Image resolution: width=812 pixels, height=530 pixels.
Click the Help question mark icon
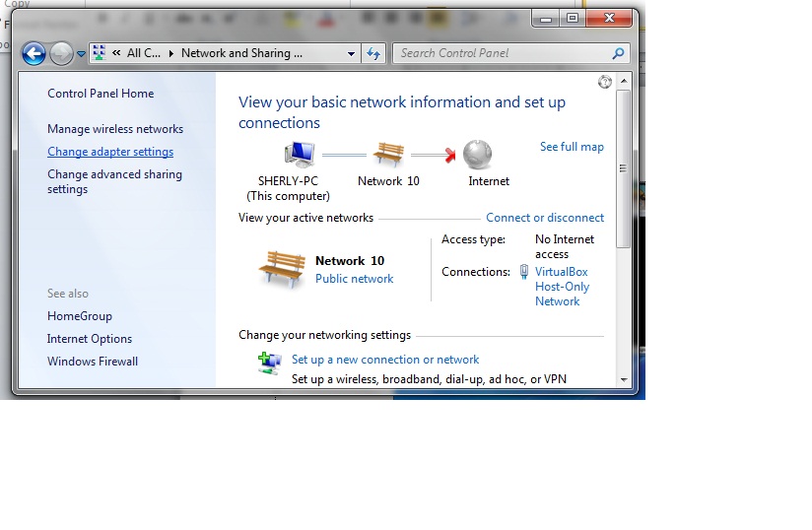click(x=605, y=82)
